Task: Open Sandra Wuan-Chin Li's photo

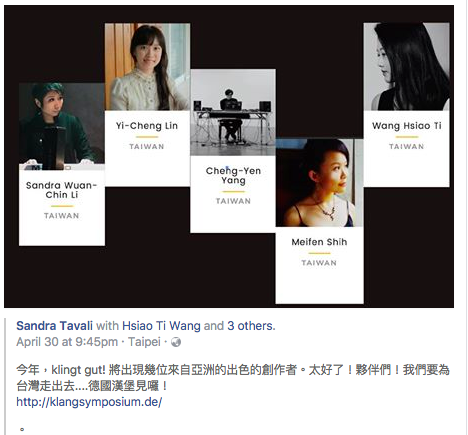Action: click(x=62, y=126)
